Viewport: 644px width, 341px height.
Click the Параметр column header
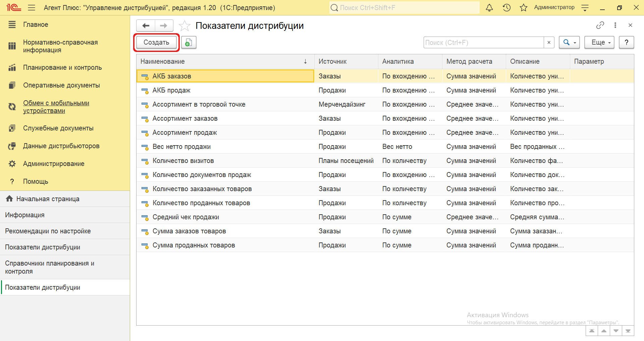click(602, 61)
